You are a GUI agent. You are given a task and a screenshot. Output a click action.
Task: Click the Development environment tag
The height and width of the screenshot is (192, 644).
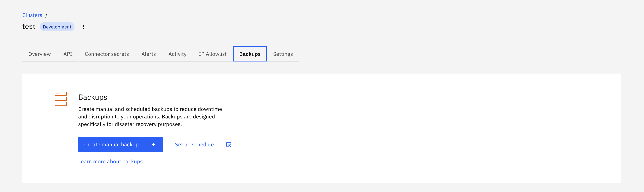(x=57, y=27)
